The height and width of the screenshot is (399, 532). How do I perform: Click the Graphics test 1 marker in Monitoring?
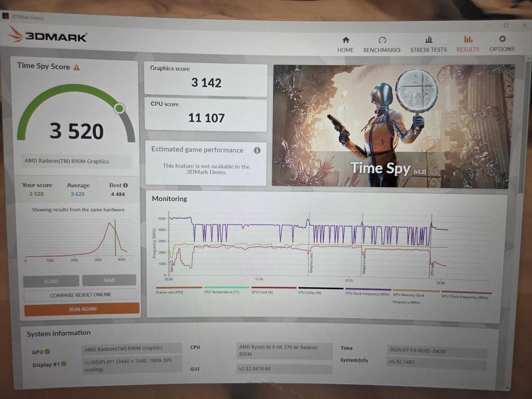point(310,262)
